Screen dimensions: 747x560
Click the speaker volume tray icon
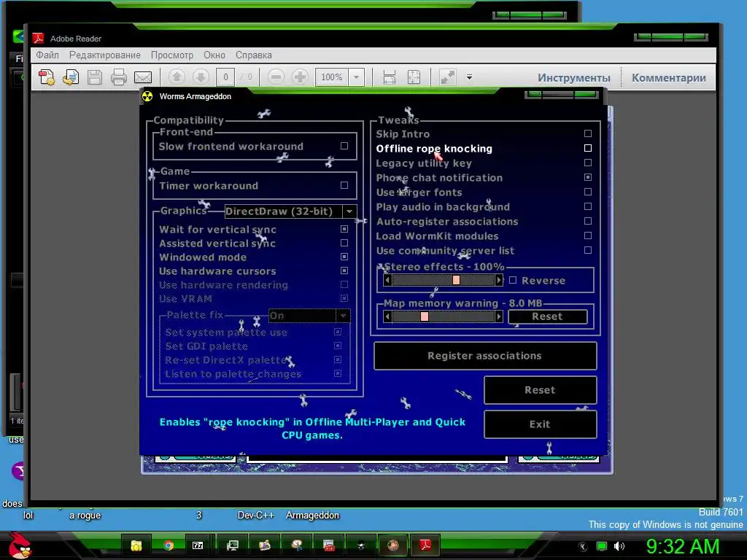[619, 546]
